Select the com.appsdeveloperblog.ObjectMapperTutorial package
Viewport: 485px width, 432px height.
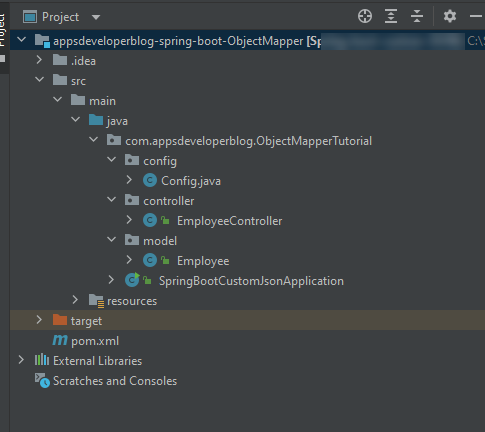tap(248, 141)
